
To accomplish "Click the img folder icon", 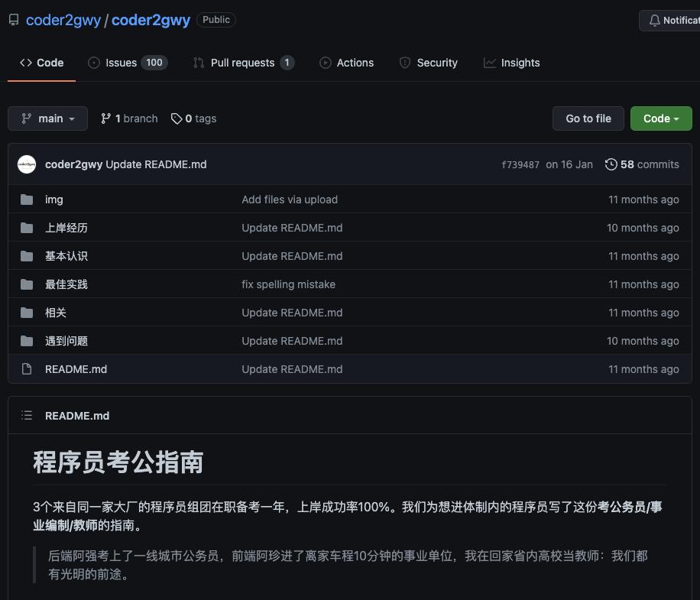I will click(27, 199).
